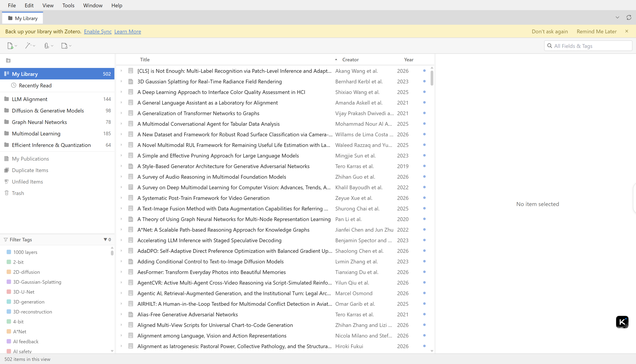The image size is (636, 364).
Task: Open the Trash in the sidebar
Action: (18, 193)
